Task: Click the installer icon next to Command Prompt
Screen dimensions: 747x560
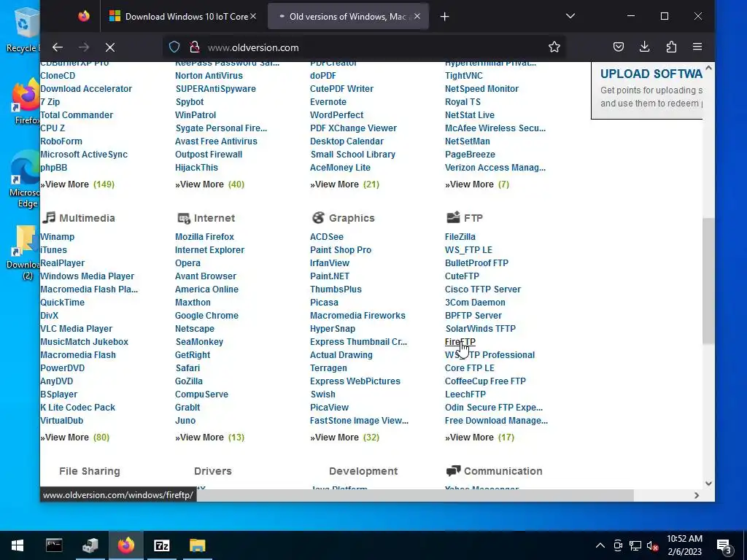Action: point(90,545)
